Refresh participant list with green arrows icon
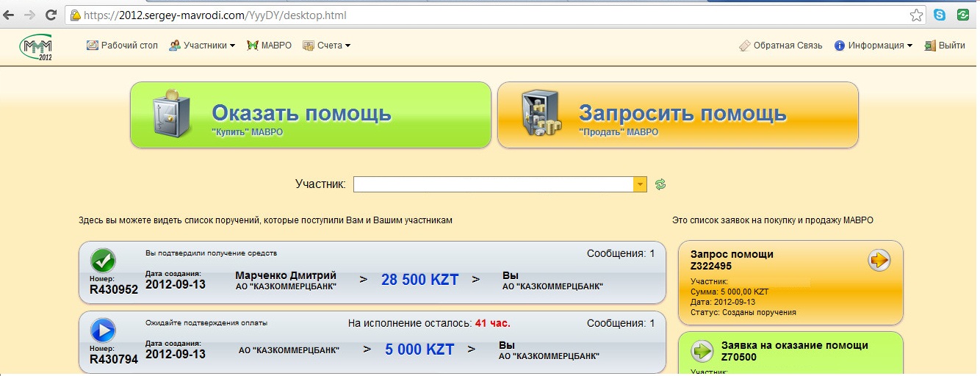Screen dimensions: 980x376 [x=660, y=184]
